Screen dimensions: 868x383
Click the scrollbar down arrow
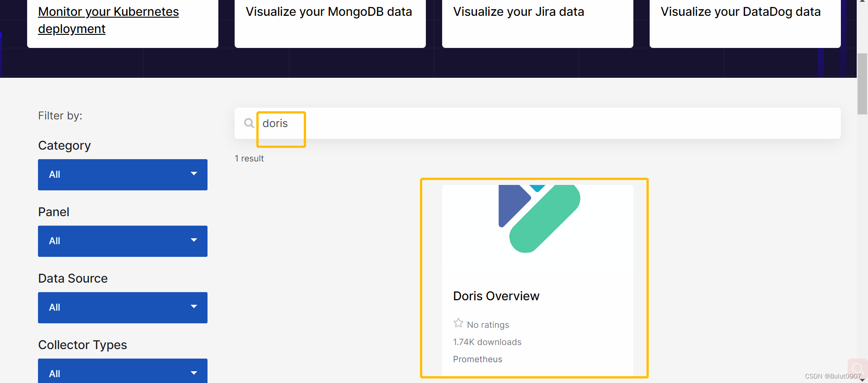pos(862,380)
